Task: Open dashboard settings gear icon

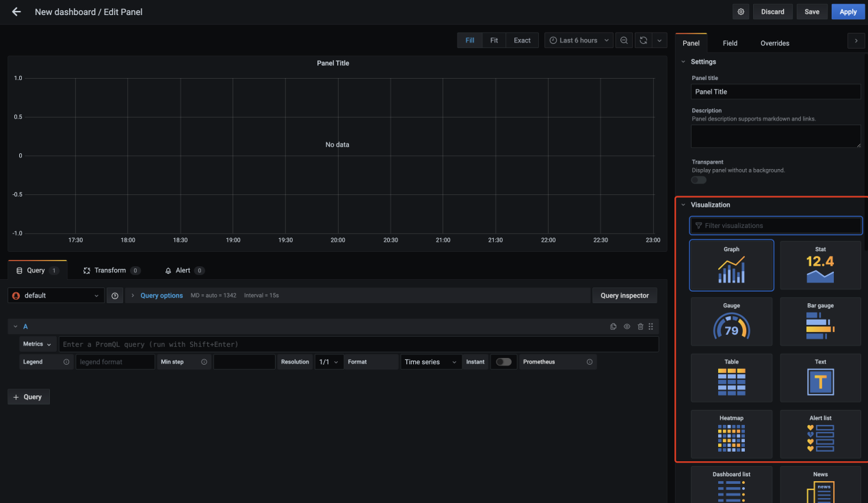Action: click(x=740, y=12)
